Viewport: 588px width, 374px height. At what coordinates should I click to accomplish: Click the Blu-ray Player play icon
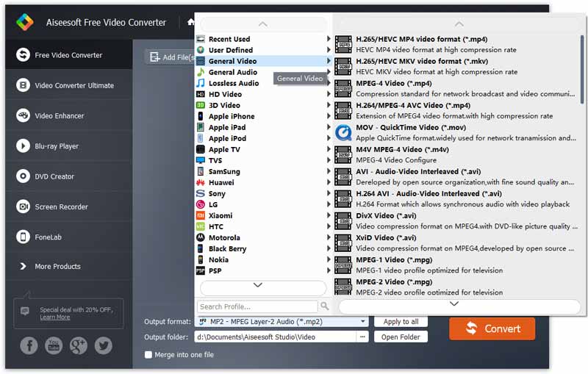(x=23, y=145)
